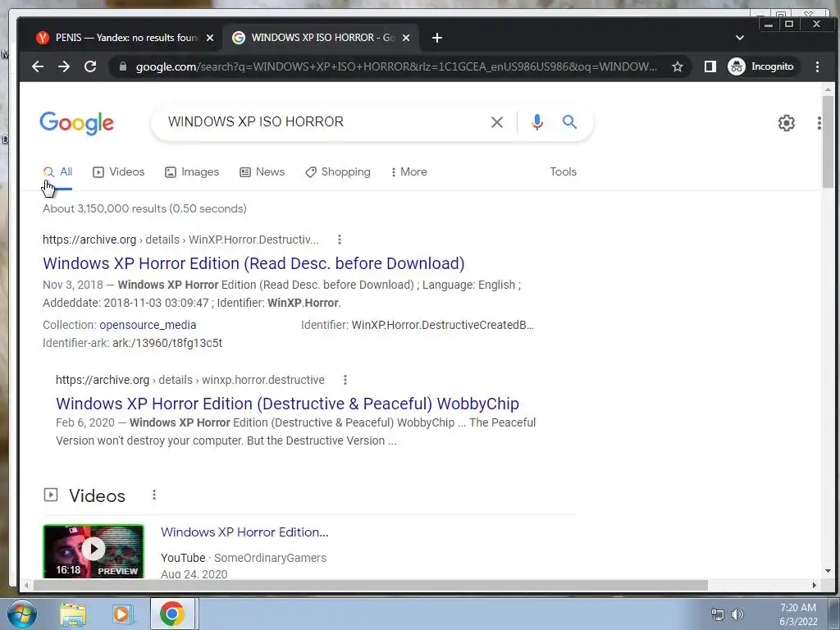
Task: Switch to News results tab
Action: tap(262, 172)
